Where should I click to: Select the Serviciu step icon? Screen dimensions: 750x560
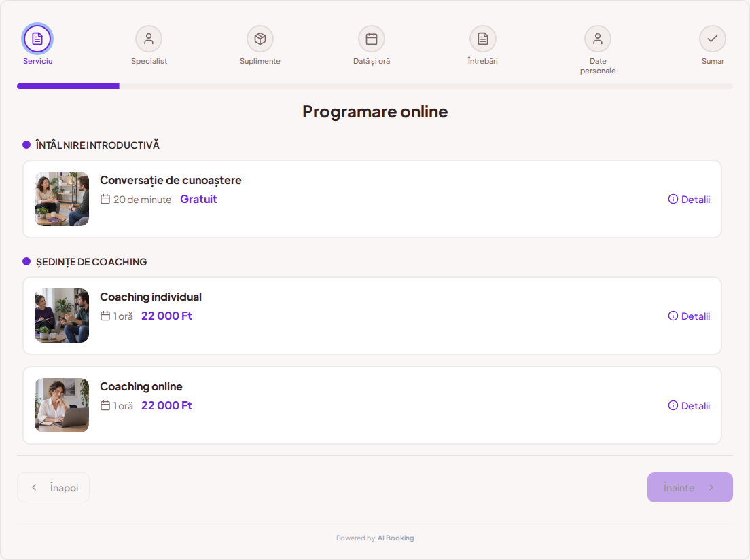pyautogui.click(x=37, y=39)
